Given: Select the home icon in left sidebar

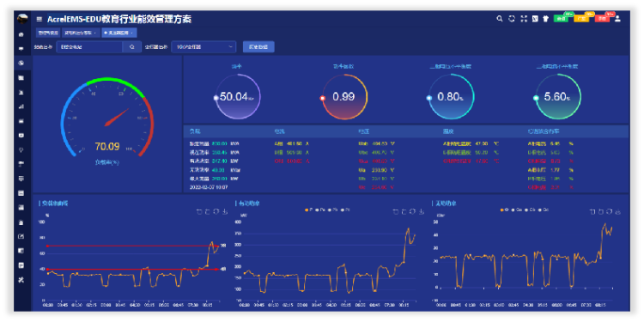Looking at the screenshot, I should pyautogui.click(x=21, y=34).
